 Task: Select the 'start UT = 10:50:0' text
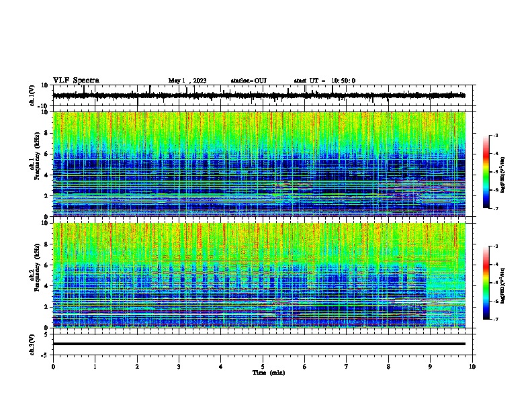coord(324,81)
